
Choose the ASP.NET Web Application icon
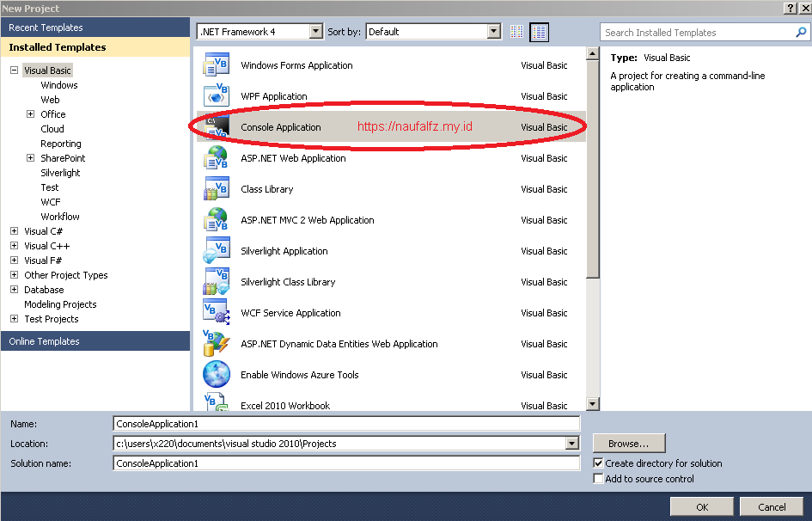tap(217, 158)
